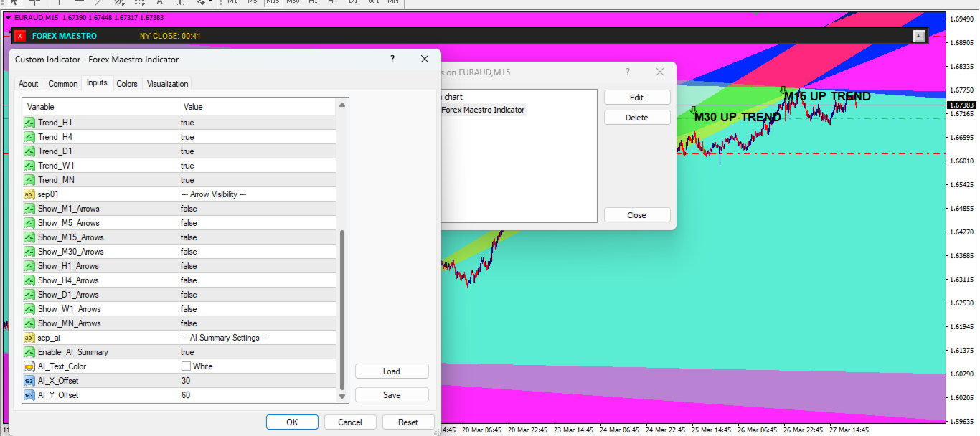Switch to the Colors tab
Viewport: 980px width, 436px height.
click(x=127, y=84)
